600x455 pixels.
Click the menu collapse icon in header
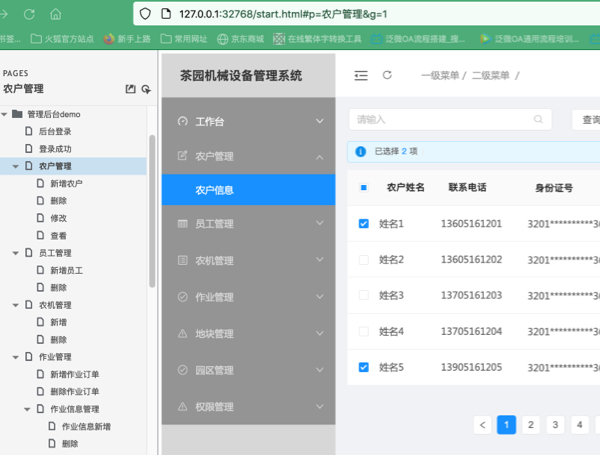360,75
